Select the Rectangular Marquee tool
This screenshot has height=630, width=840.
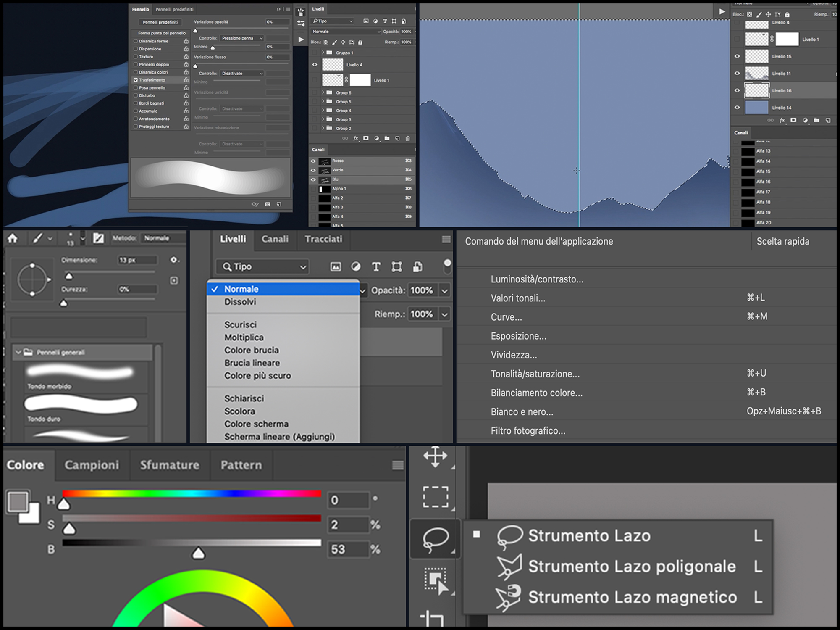click(x=435, y=497)
